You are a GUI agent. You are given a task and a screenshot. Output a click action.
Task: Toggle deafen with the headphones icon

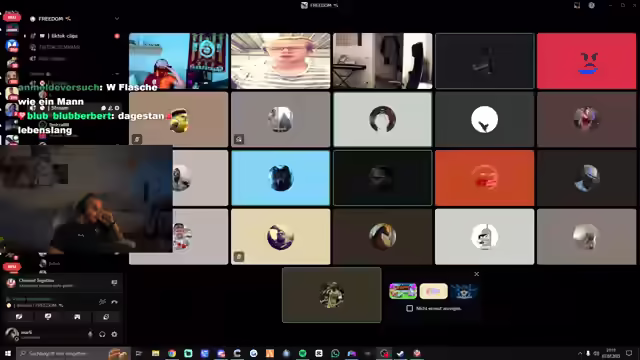coord(102,334)
